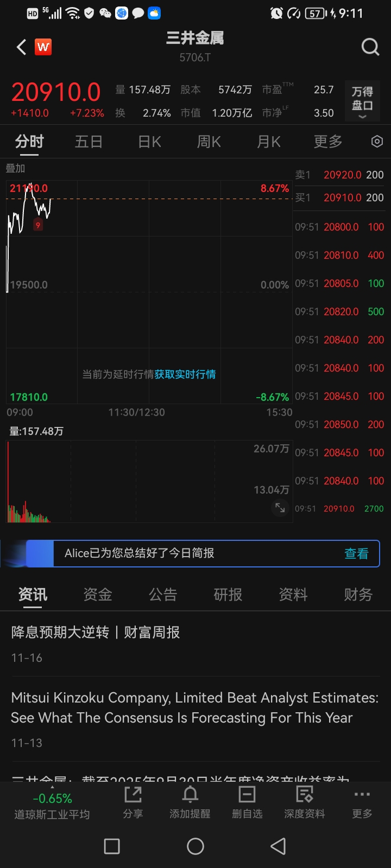Viewport: 391px width, 868px height.
Task: Select the 分时 chart tab
Action: 29,142
